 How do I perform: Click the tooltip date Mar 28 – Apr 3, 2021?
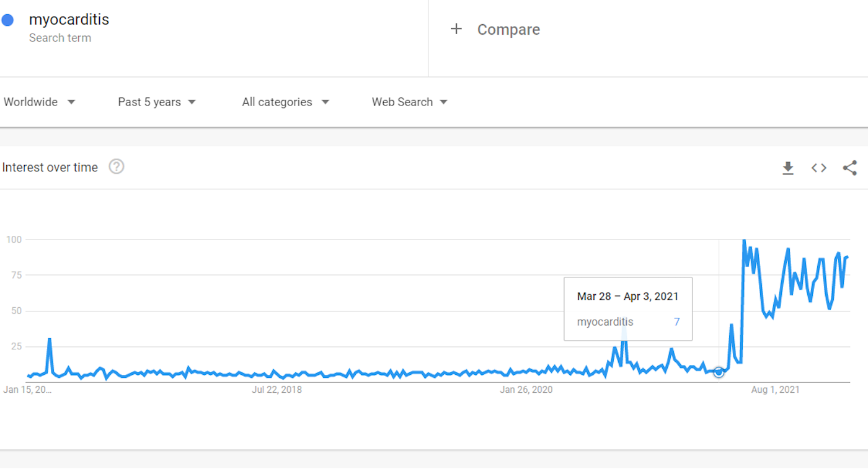pyautogui.click(x=627, y=296)
